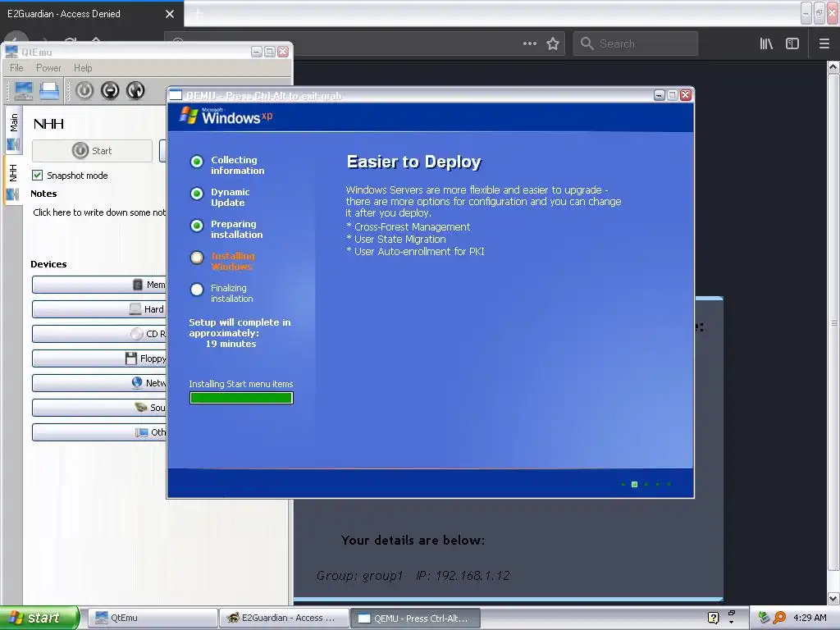Switch to E2Guardian window from the taskbar

pyautogui.click(x=284, y=618)
